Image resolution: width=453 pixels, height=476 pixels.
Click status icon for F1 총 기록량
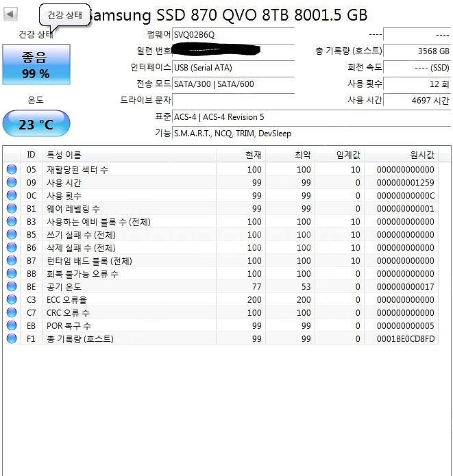[12, 338]
